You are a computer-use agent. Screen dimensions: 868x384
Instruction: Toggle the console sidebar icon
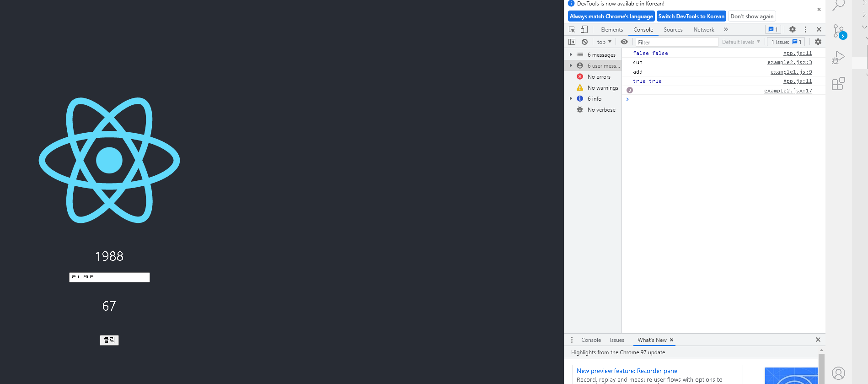572,42
